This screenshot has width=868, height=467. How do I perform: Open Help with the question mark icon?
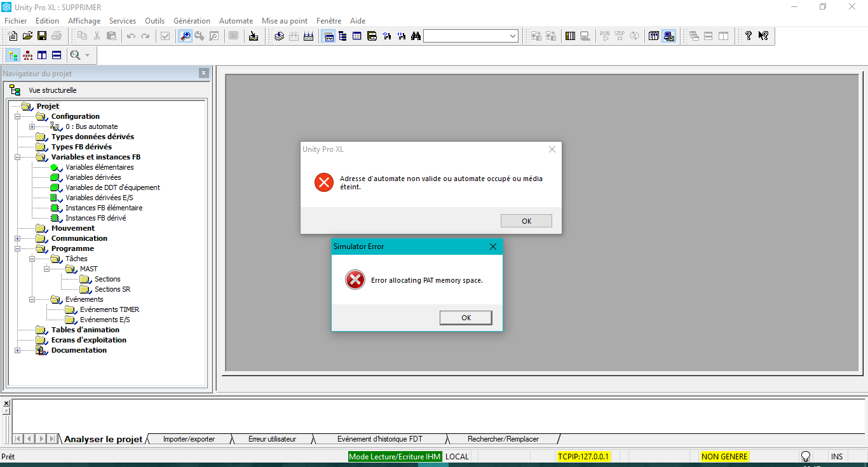[749, 36]
